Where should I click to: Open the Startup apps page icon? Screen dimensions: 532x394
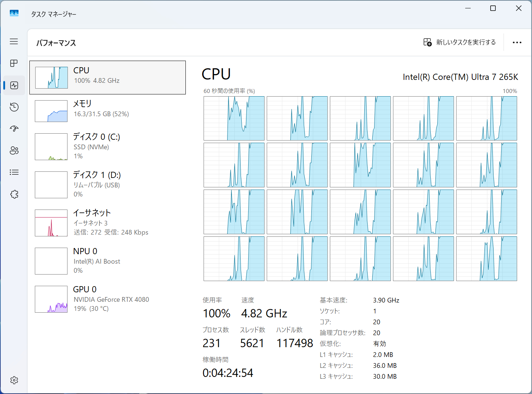[x=14, y=129]
